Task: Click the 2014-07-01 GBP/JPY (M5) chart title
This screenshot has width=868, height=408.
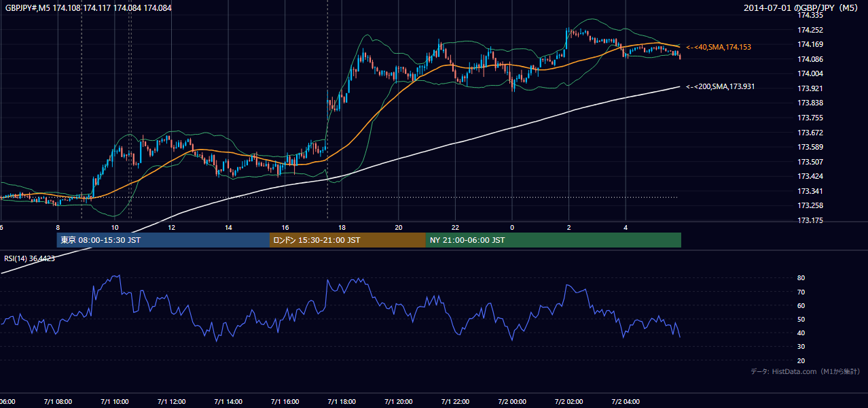Action: [802, 8]
